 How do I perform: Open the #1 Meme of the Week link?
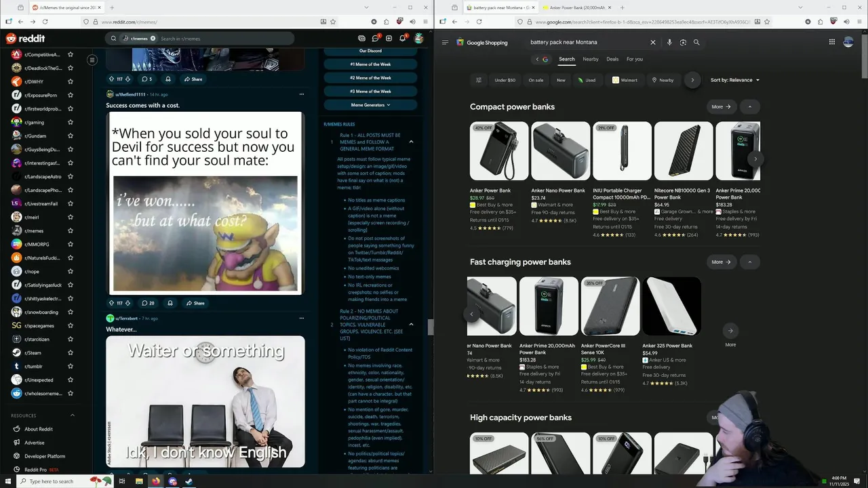370,64
